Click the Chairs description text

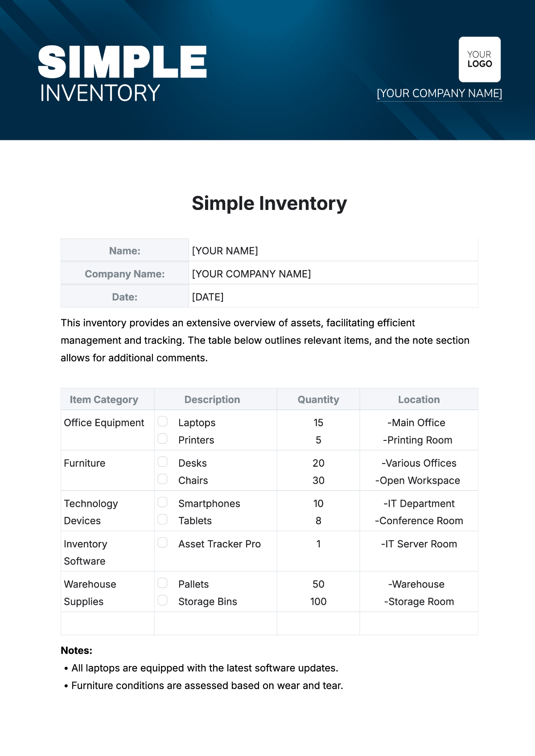193,481
